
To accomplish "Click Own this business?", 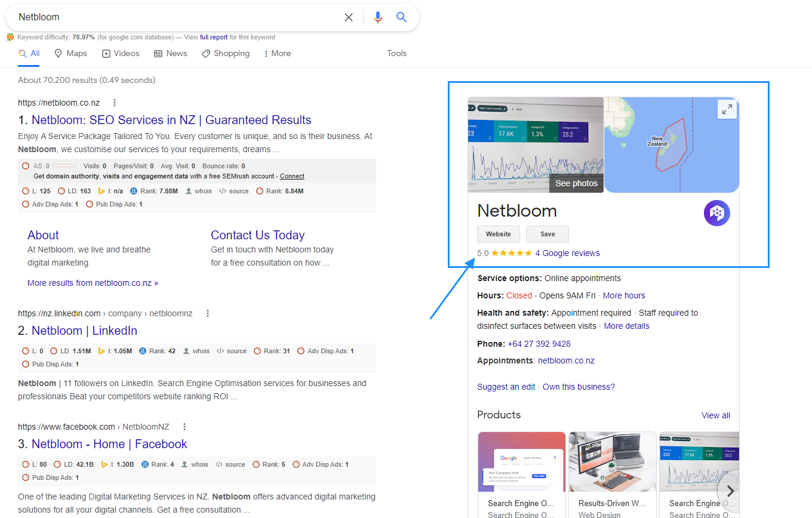I will pos(579,387).
